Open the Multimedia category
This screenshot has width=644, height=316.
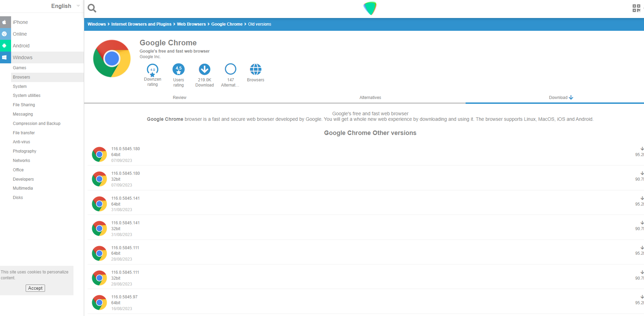(x=23, y=188)
